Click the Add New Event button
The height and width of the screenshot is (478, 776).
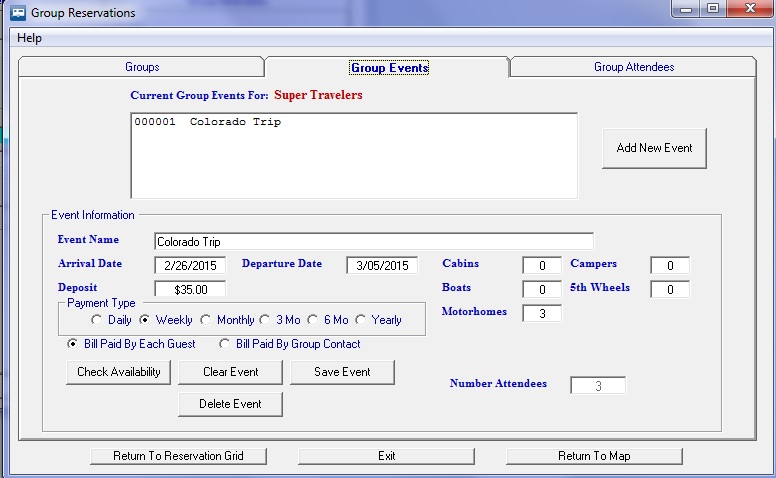(654, 148)
